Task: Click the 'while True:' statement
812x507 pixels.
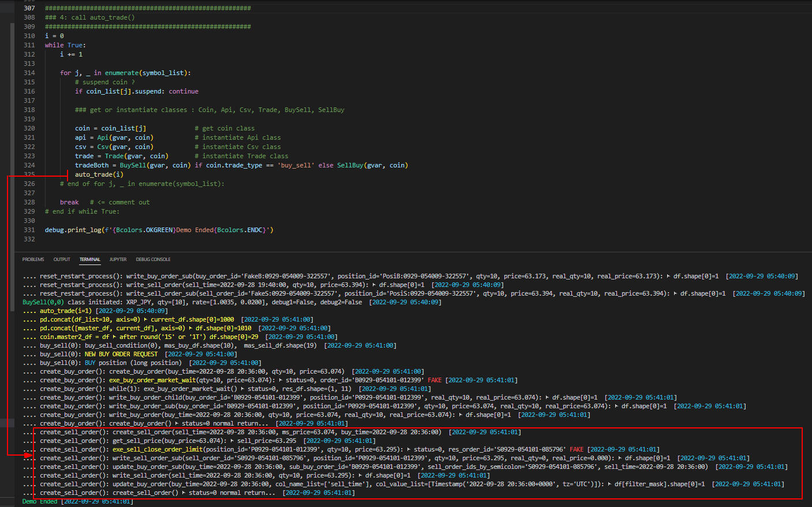Action: point(65,45)
